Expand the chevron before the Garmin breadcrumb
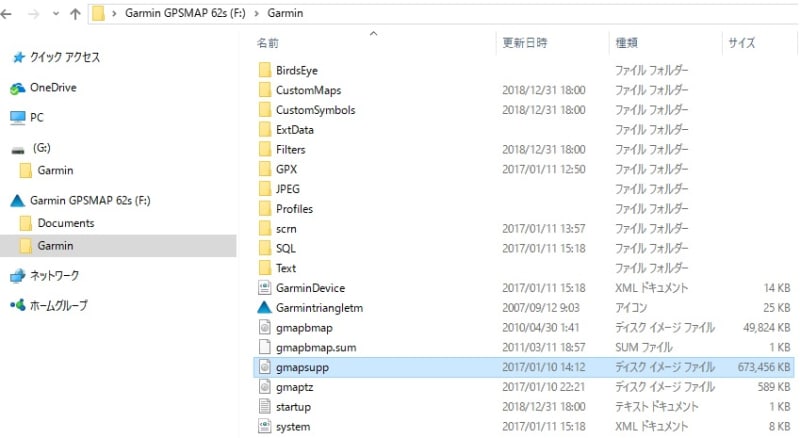Screen dimensions: 800x438 click(x=256, y=14)
